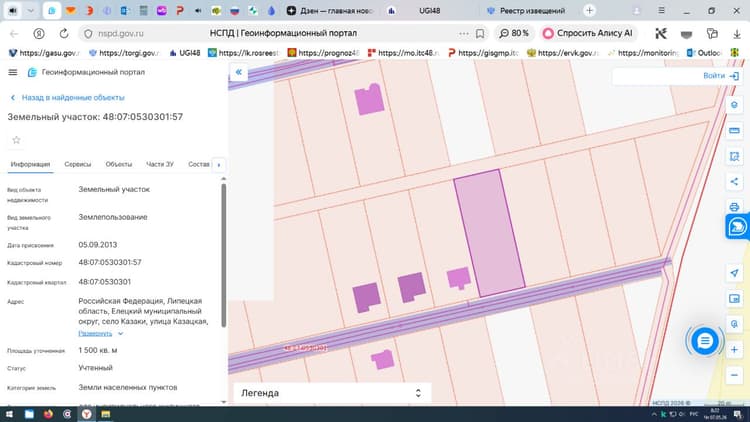Open the browser collections icon
The height and width of the screenshot is (422, 750).
point(712,33)
